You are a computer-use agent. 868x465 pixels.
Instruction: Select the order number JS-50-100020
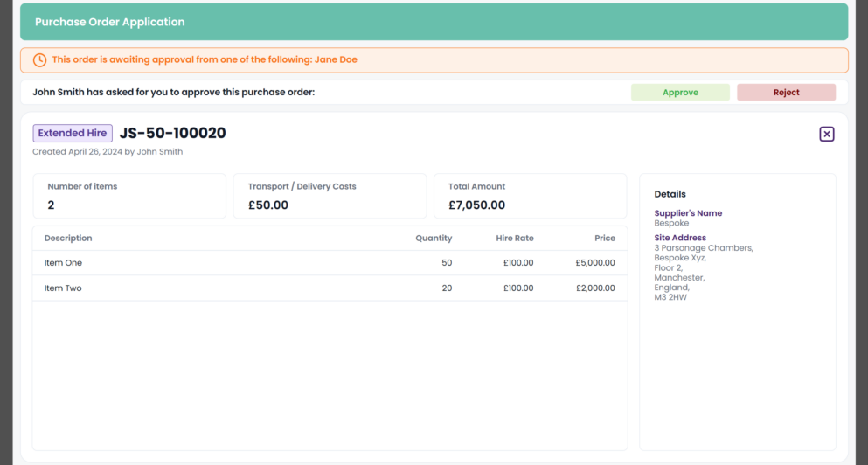click(172, 134)
